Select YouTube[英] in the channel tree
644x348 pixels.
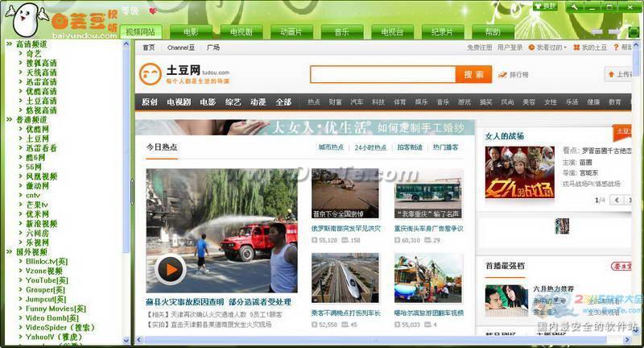pyautogui.click(x=47, y=280)
